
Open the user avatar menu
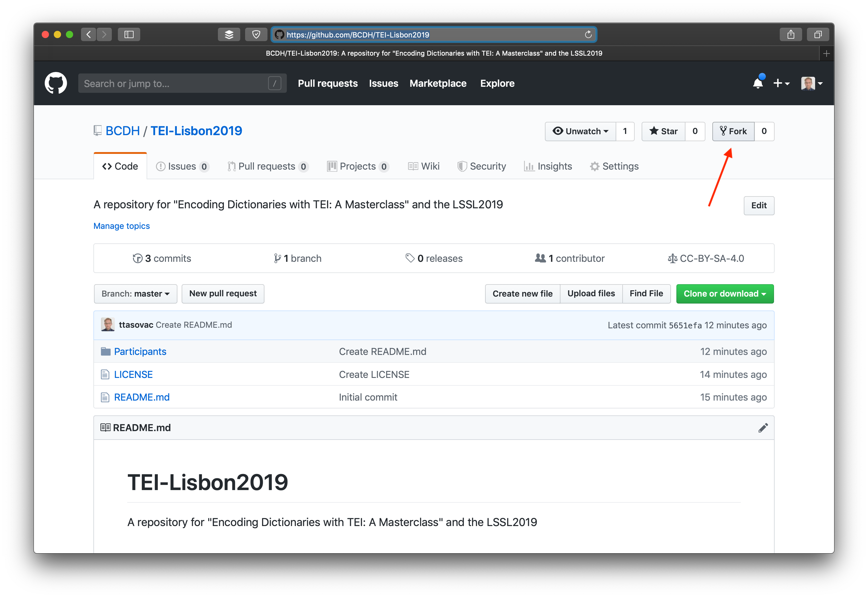(811, 83)
